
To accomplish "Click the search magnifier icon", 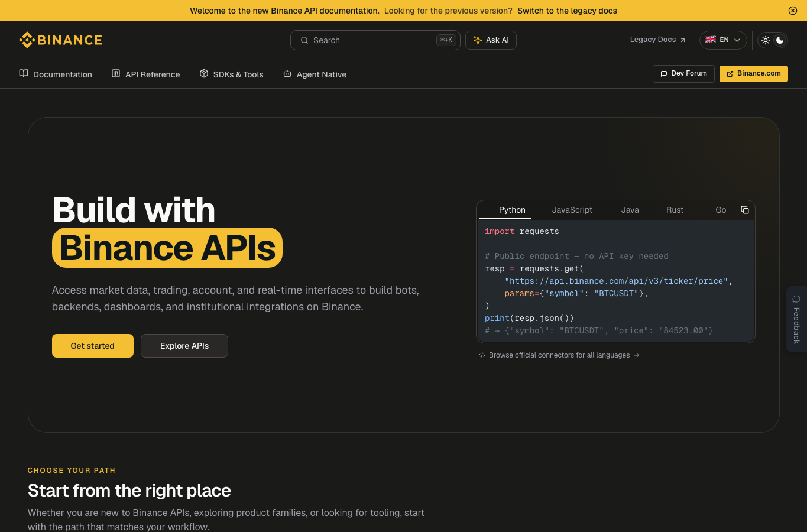I will click(304, 40).
